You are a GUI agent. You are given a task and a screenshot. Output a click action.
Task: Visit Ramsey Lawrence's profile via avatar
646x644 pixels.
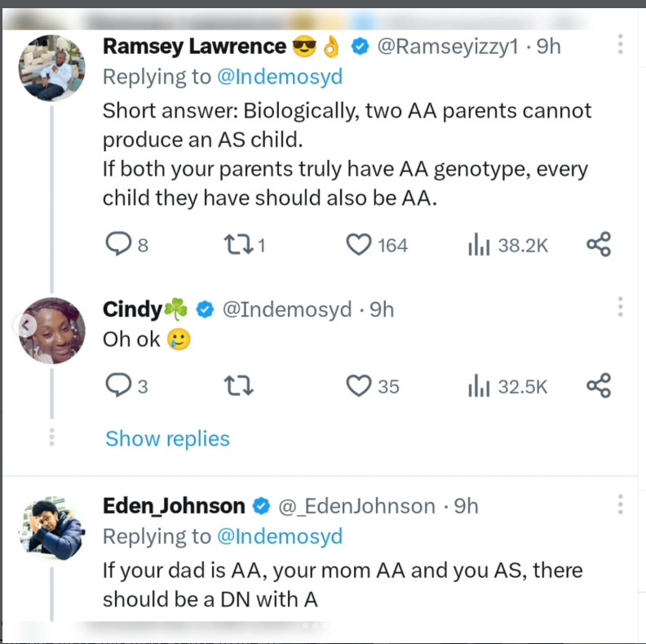(51, 67)
